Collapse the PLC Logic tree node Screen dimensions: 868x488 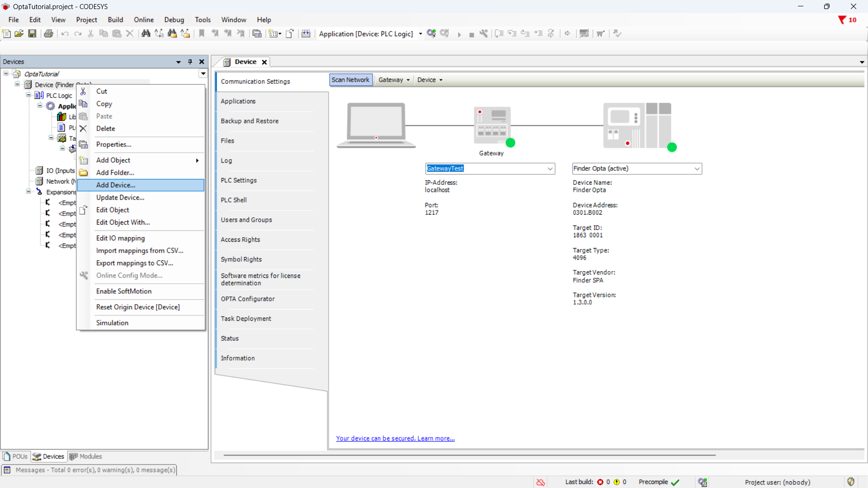click(x=28, y=95)
